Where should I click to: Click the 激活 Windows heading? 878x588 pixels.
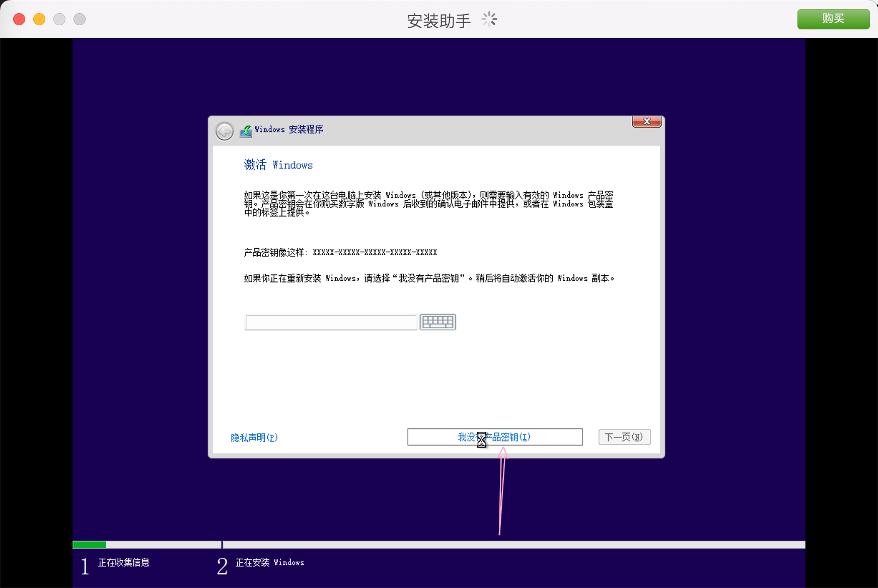click(278, 165)
